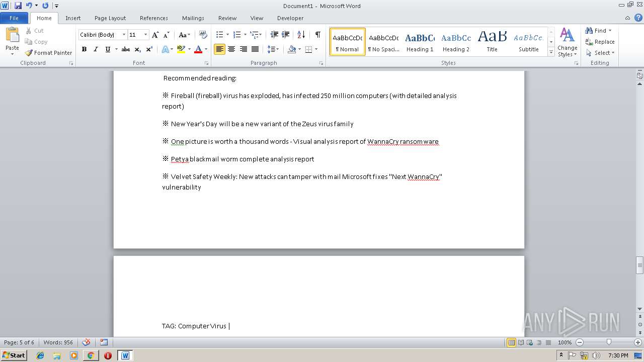Clear formatting with the eraser icon
Screen dimensions: 644x362
click(203, 35)
